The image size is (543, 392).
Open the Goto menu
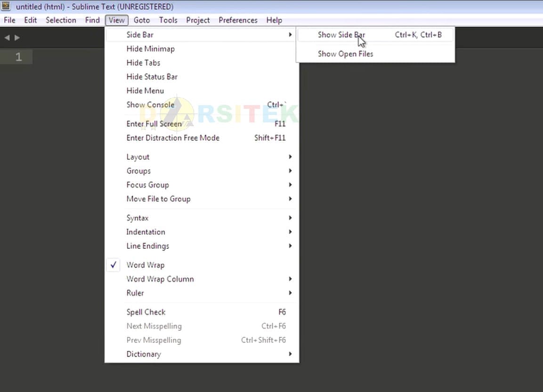pyautogui.click(x=142, y=20)
